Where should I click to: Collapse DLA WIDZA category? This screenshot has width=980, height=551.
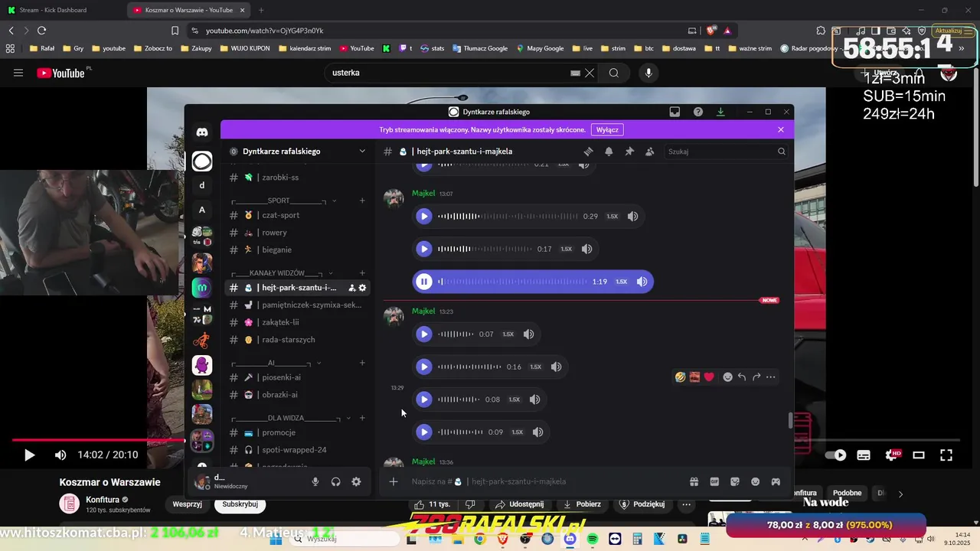348,419
